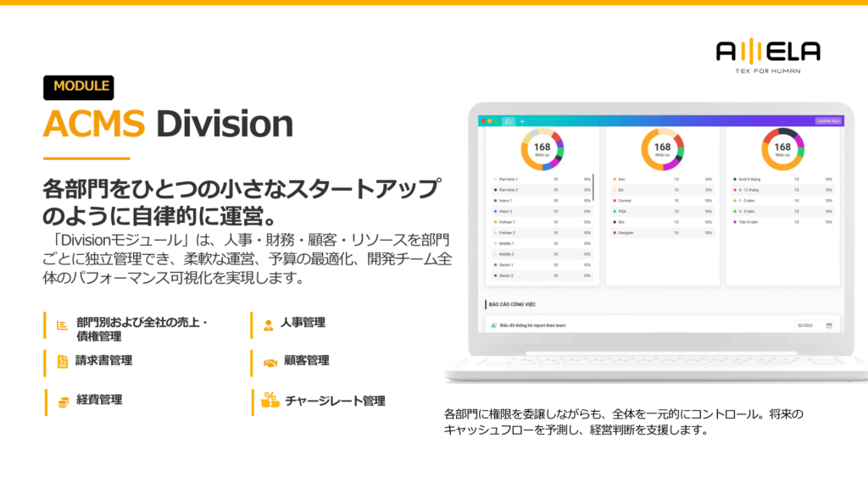Screen dimensions: 868x488
Task: Click the bar chart icon beside report theo team
Action: 492,324
